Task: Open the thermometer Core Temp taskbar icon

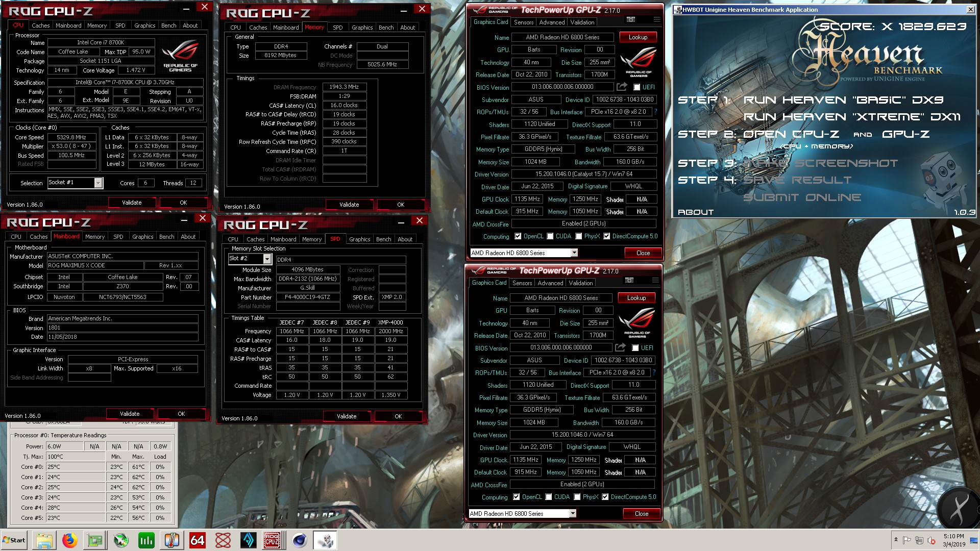Action: coord(172,540)
